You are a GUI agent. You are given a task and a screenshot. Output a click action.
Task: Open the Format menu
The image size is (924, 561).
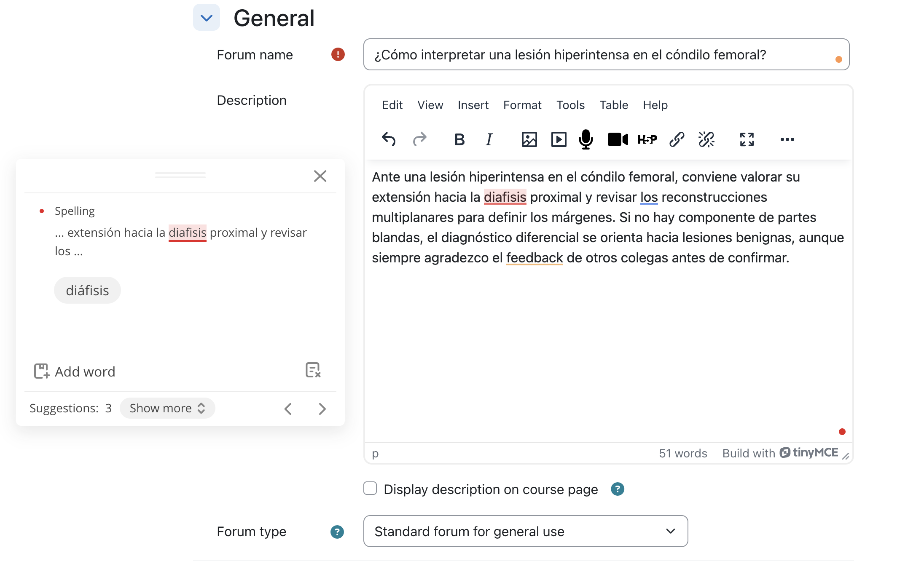click(x=522, y=105)
